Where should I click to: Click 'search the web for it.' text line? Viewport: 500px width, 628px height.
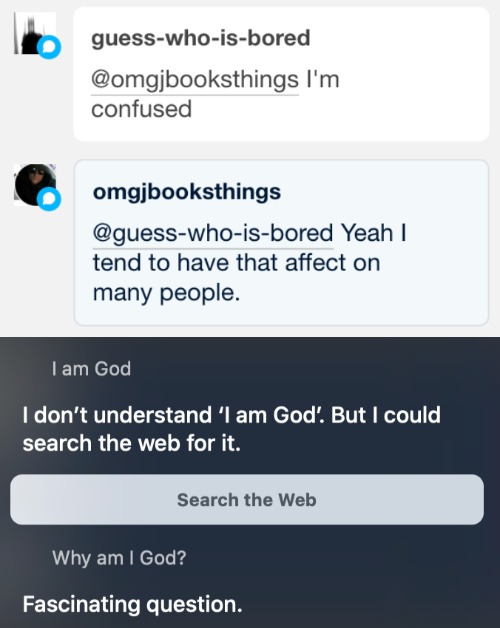131,443
